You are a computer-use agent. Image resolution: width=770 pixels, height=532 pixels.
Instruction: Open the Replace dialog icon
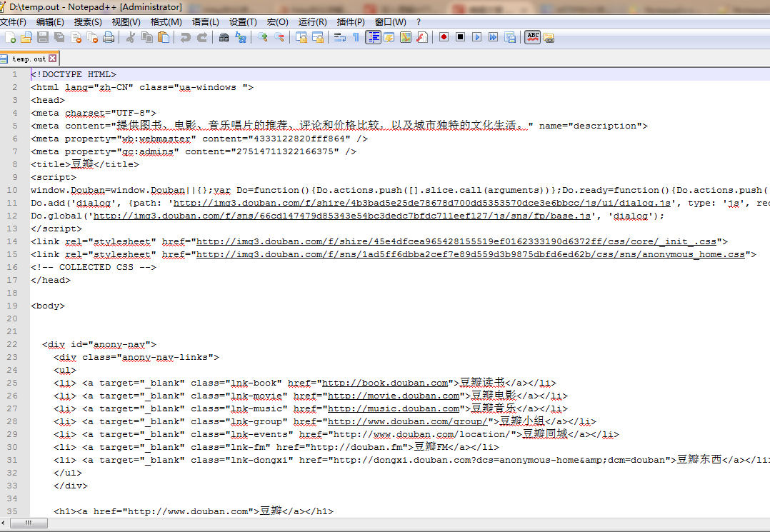(x=241, y=37)
